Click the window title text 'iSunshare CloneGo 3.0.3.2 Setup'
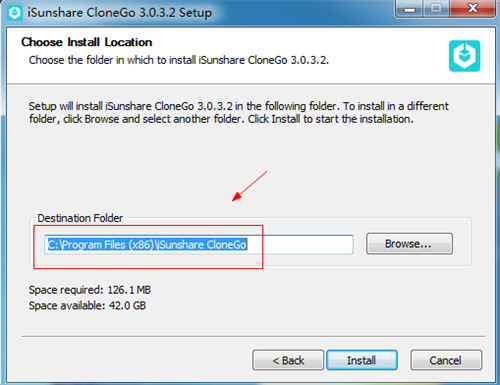Viewport: 500px width, 385px height. [x=119, y=13]
